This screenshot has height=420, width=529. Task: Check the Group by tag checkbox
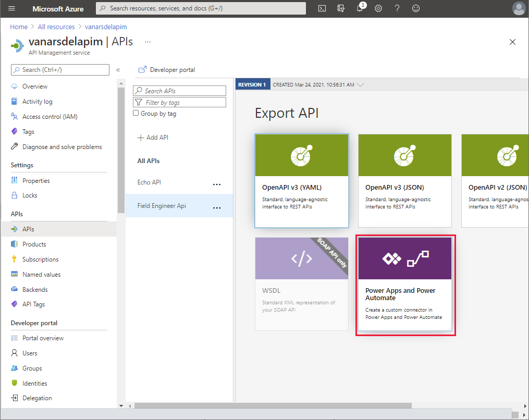(136, 113)
